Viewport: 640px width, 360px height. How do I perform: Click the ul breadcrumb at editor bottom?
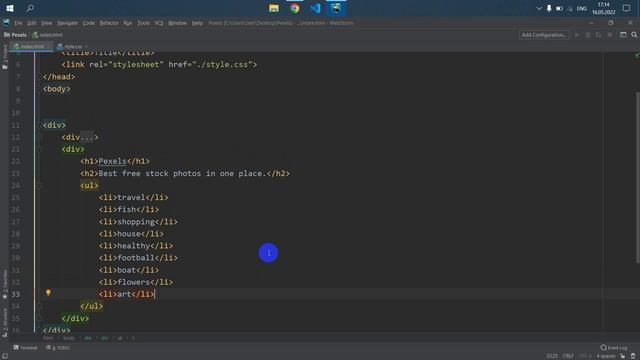point(120,338)
